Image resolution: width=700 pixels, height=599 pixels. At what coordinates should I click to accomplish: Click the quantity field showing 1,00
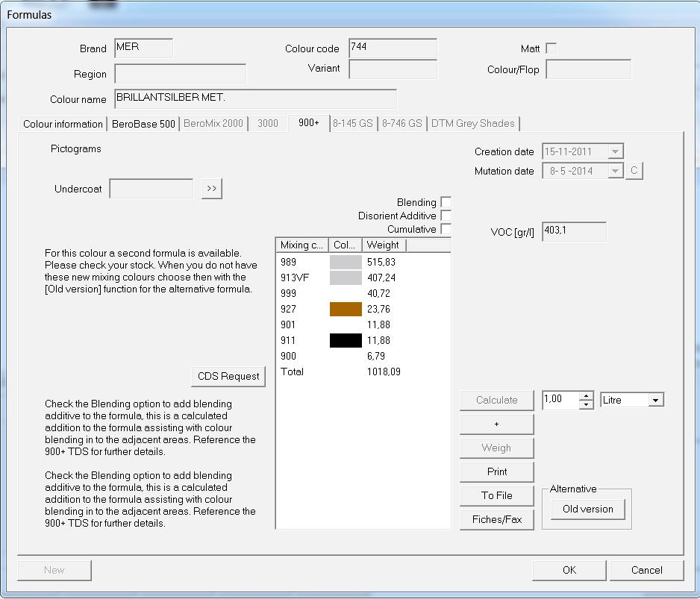tap(560, 400)
